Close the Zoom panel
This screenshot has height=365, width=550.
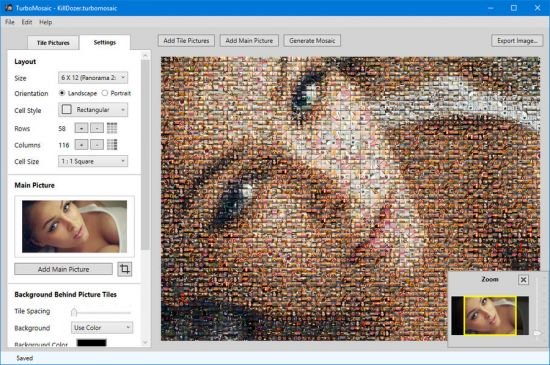pyautogui.click(x=523, y=279)
